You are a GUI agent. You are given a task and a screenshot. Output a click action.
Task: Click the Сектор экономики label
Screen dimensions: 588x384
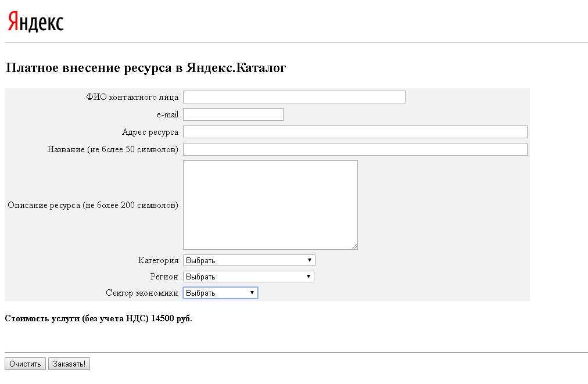point(142,293)
